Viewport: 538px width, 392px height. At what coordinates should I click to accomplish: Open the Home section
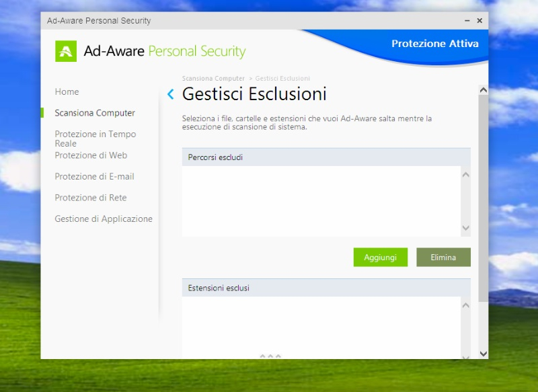67,92
